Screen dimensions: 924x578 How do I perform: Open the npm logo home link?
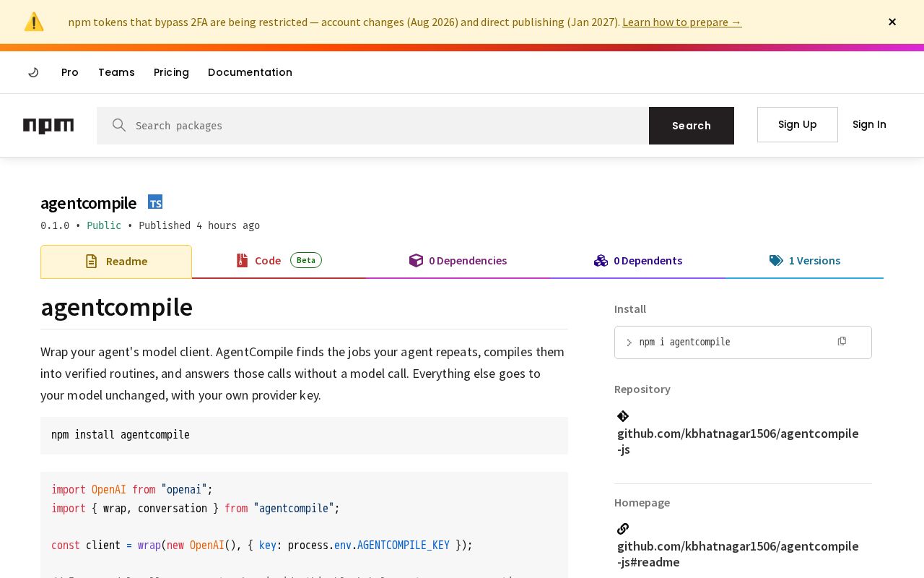48,126
